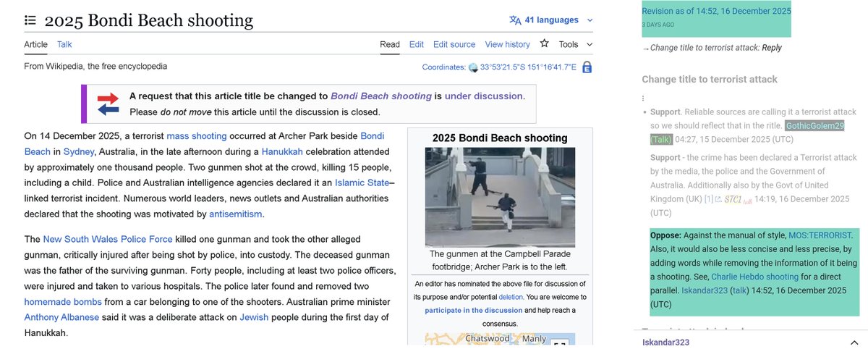Select the Read tab
The width and height of the screenshot is (868, 357).
390,44
